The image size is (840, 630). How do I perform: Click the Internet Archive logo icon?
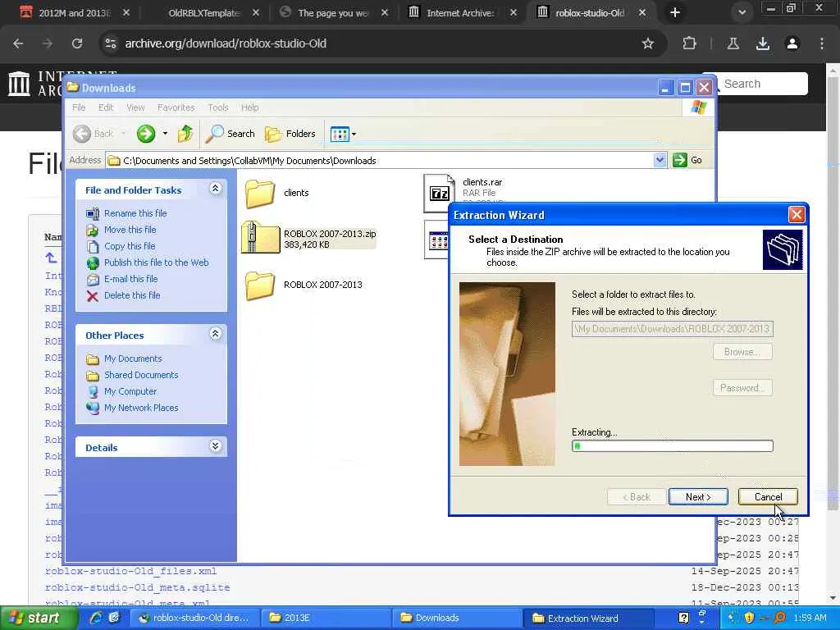click(20, 84)
